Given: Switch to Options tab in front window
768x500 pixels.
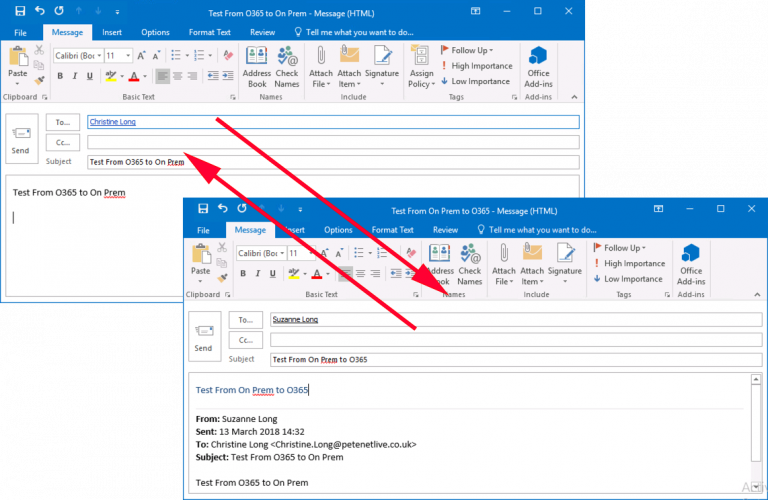Looking at the screenshot, I should click(338, 230).
